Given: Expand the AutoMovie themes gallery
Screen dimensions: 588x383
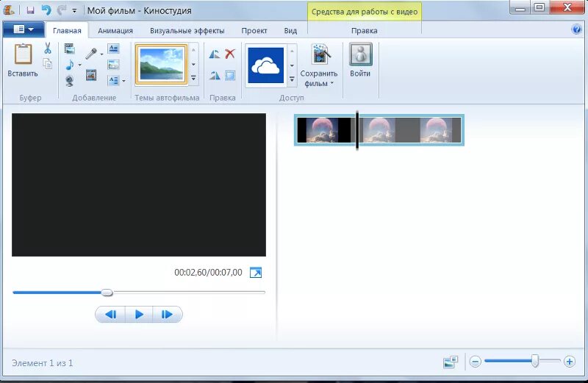Looking at the screenshot, I should pos(193,78).
